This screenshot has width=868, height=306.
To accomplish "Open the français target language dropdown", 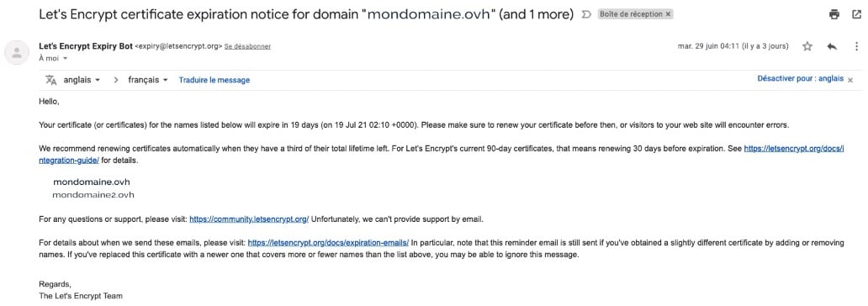I will pos(148,80).
